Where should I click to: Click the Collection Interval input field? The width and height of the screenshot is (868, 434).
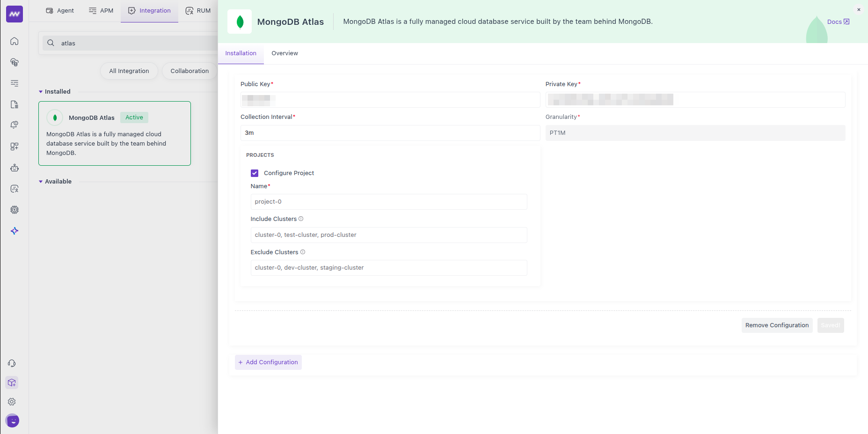[390, 132]
